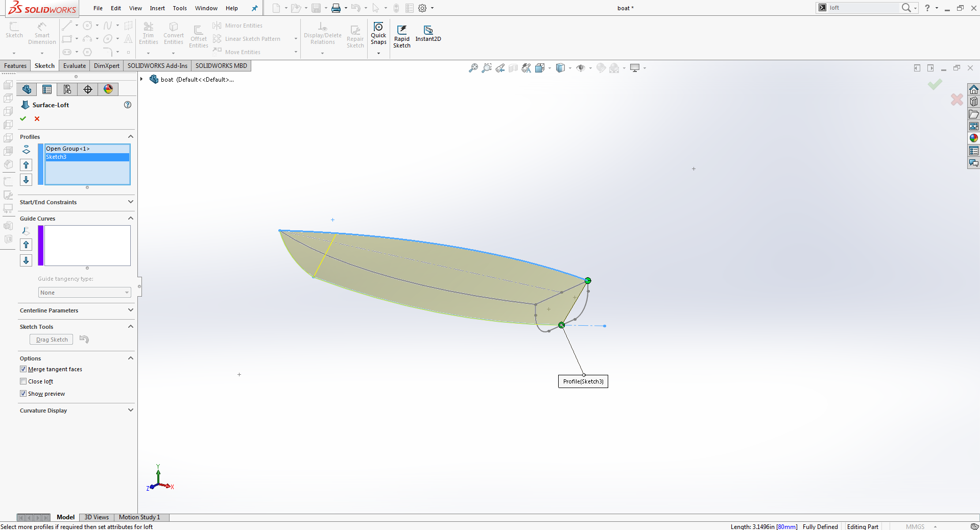This screenshot has width=980, height=530.
Task: Cancel Surface-Loft with the red X
Action: 37,118
